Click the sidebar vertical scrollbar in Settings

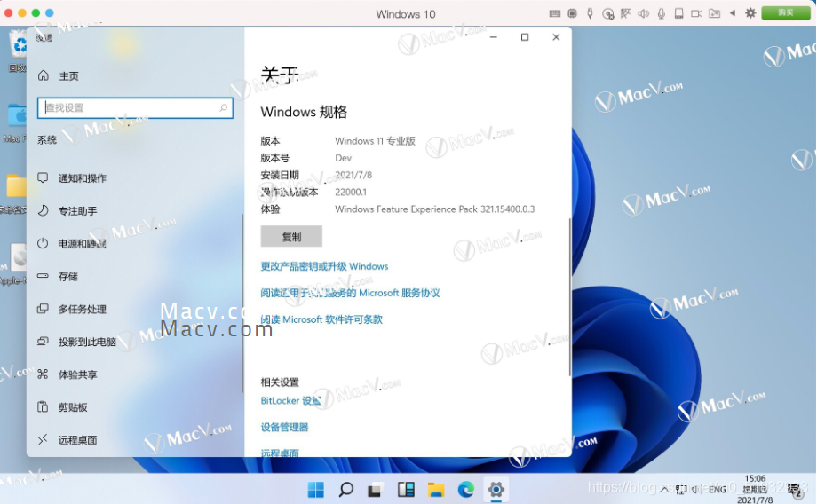[242, 303]
